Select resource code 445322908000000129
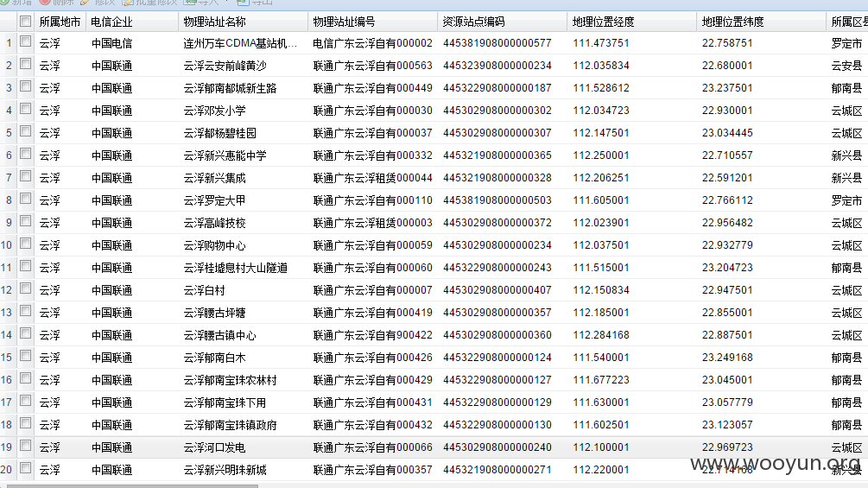The width and height of the screenshot is (868, 488). point(497,402)
